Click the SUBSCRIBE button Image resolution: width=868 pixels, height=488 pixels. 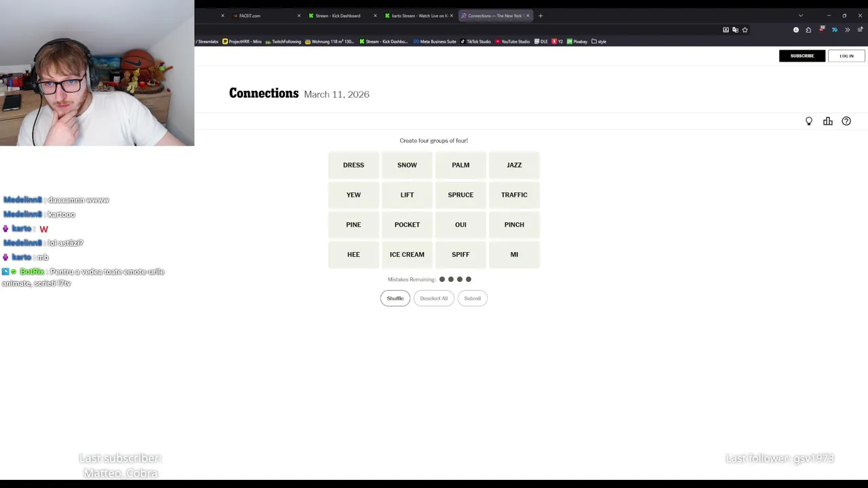click(802, 56)
